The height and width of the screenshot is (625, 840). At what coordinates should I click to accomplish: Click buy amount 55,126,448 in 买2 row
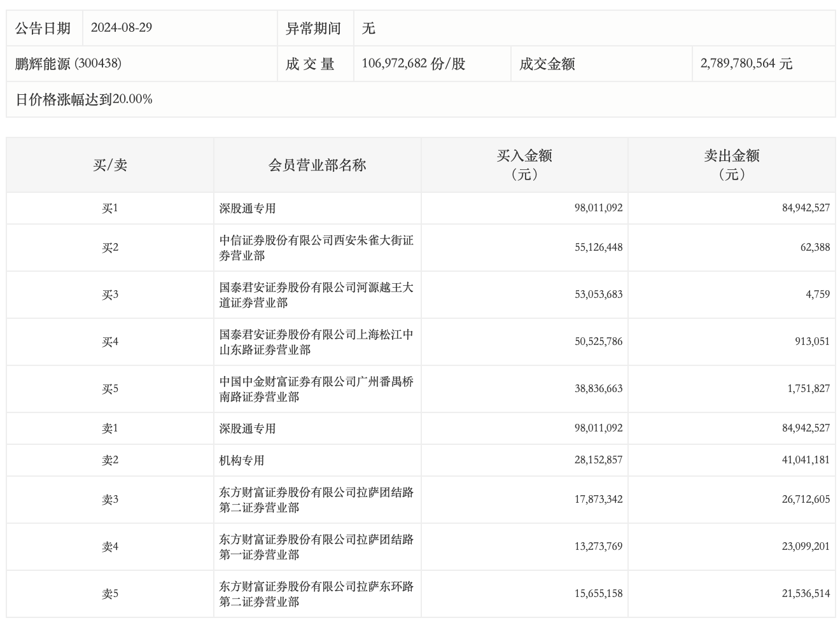598,248
